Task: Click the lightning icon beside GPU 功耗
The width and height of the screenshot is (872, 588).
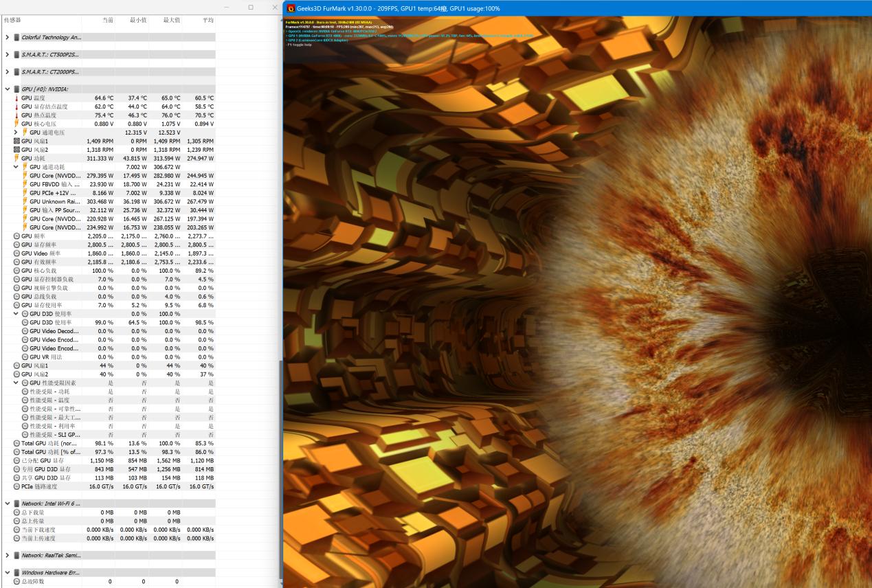Action: click(x=16, y=158)
